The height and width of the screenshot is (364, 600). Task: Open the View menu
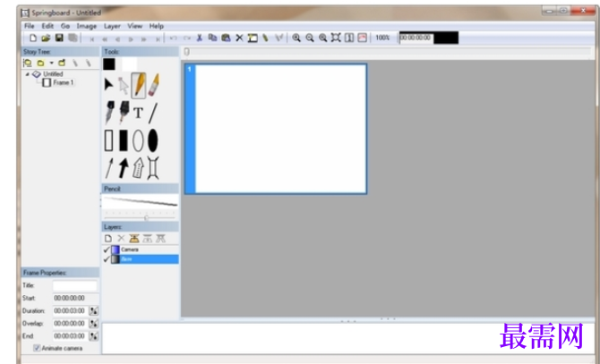tap(134, 26)
